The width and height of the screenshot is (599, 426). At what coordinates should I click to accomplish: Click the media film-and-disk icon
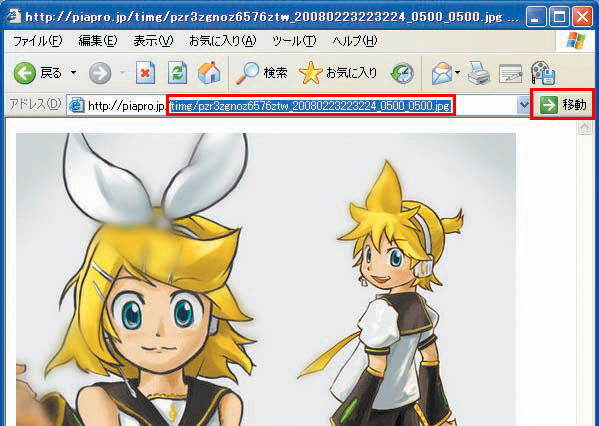(x=542, y=73)
